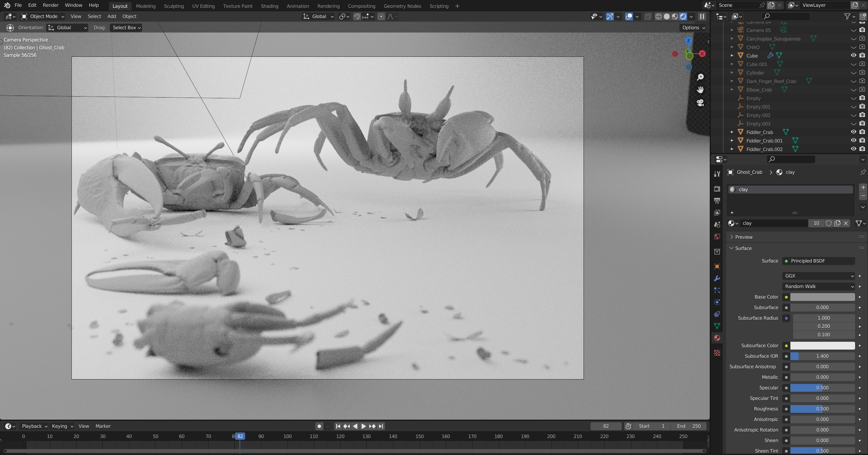Click the hand pan view icon
The width and height of the screenshot is (868, 455).
point(700,90)
